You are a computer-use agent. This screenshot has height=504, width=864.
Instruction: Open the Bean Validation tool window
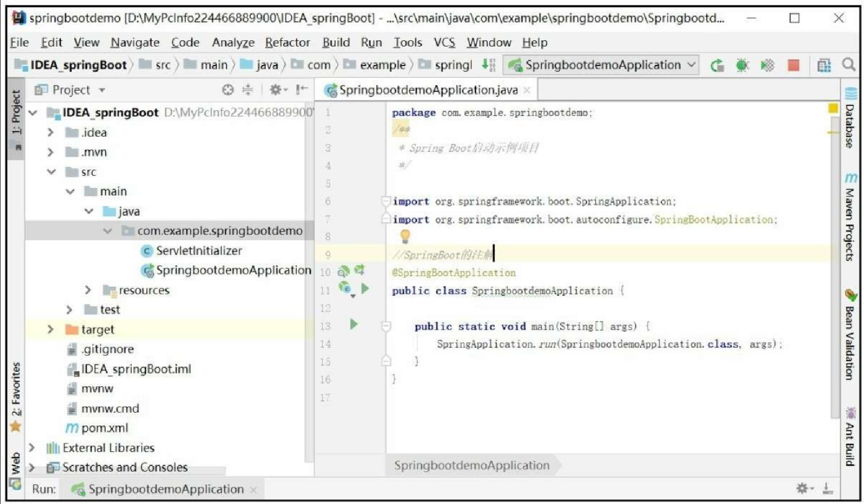[x=850, y=335]
